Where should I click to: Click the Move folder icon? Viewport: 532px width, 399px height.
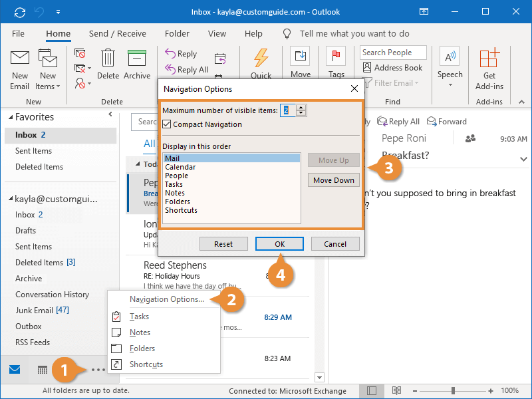[x=301, y=56]
